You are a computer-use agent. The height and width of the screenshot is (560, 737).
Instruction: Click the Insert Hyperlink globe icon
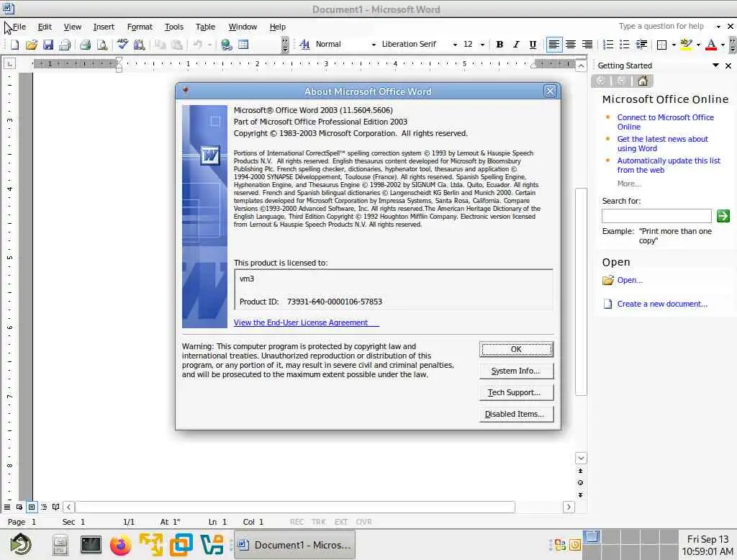(x=227, y=45)
